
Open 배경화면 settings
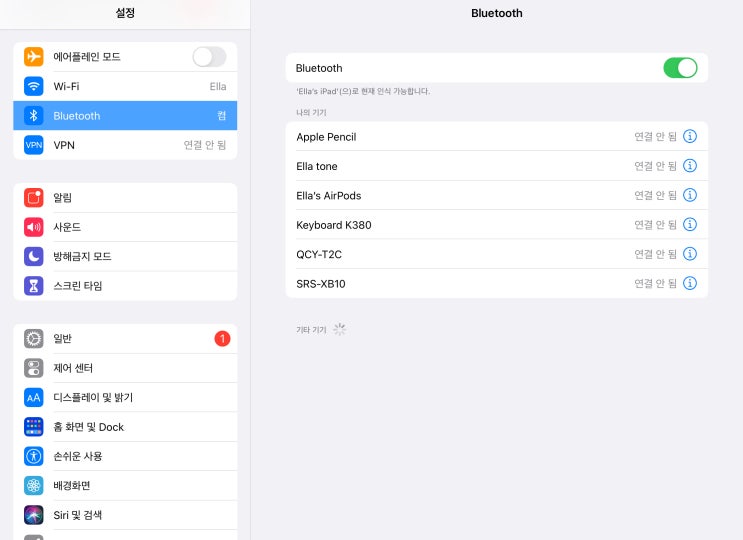[125, 486]
